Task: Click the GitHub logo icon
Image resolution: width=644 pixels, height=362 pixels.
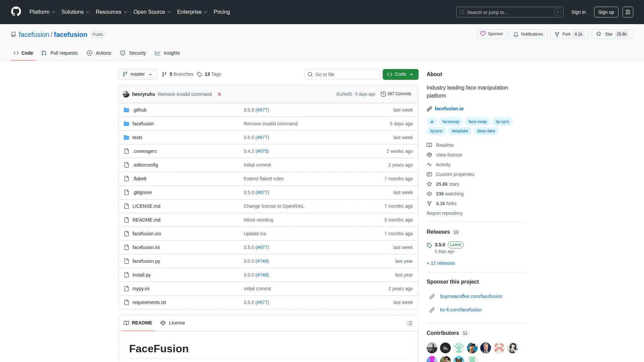Action: tap(16, 12)
